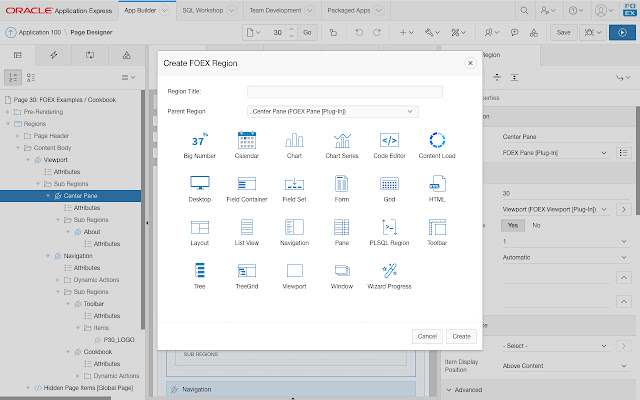Choose the Content Load region type

pos(437,144)
